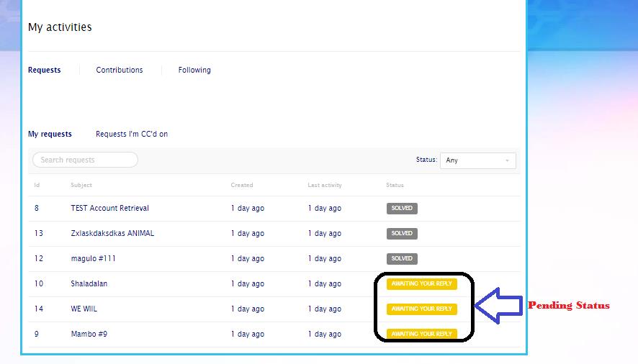638x364 pixels.
Task: Switch to the Contributions tab
Action: click(120, 70)
